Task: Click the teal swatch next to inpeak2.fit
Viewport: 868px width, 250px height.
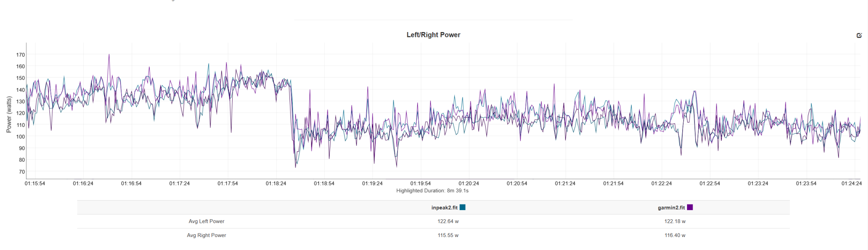Action: (462, 207)
